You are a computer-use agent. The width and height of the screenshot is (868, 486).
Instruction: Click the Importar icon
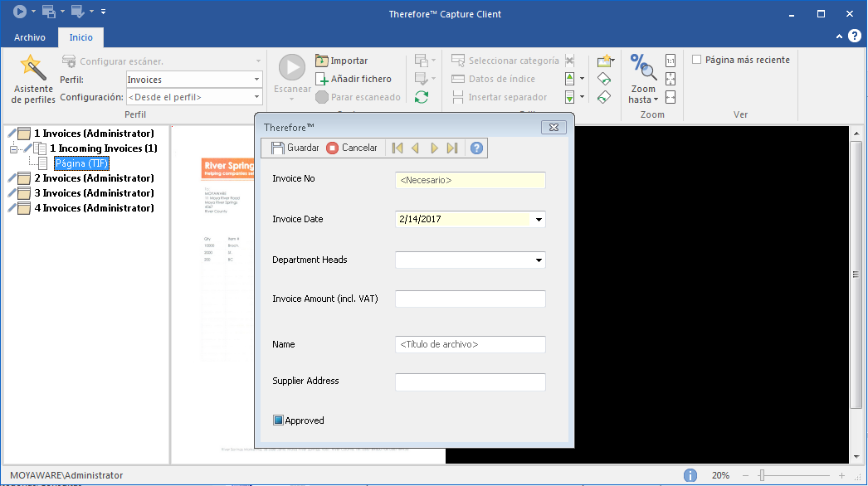point(322,61)
